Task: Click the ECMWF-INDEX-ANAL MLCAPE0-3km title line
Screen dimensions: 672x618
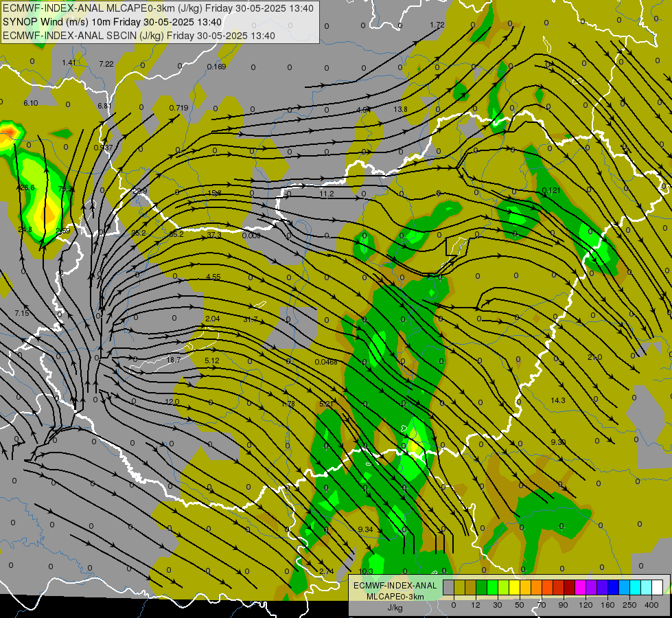Action: [x=158, y=8]
